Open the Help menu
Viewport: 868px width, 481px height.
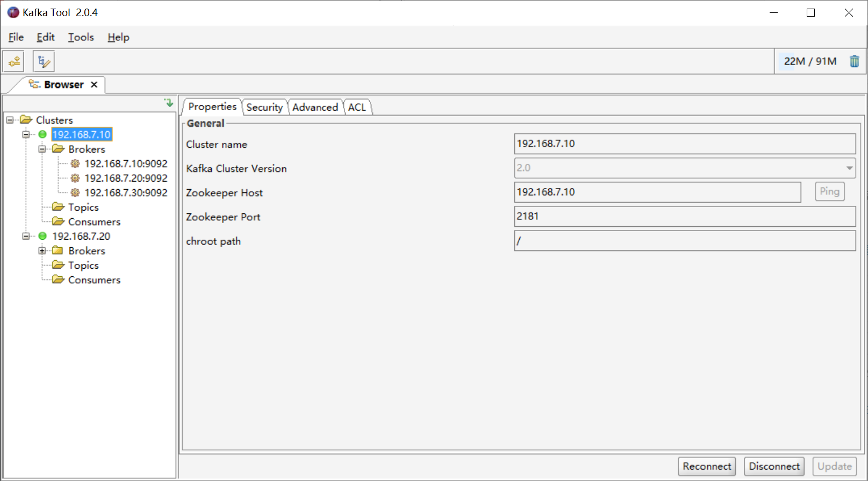118,37
